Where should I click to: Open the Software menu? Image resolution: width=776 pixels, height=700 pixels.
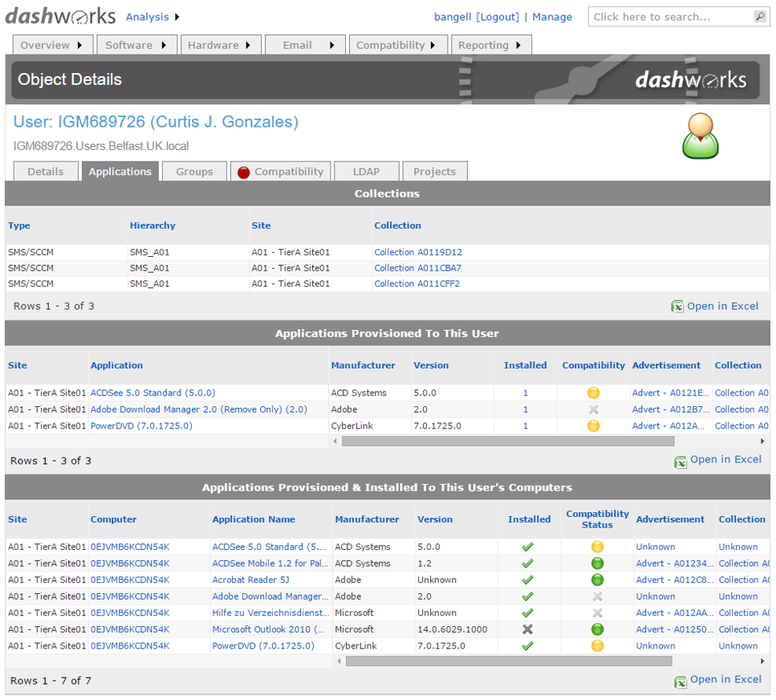(136, 45)
